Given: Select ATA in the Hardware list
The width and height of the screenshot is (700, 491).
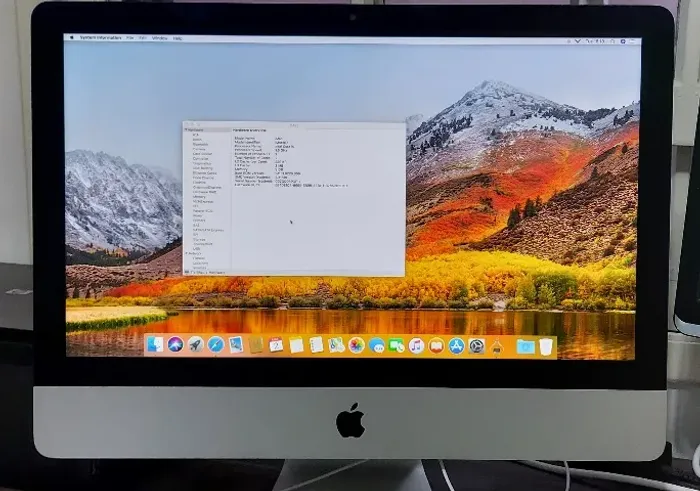Looking at the screenshot, I should tap(196, 135).
